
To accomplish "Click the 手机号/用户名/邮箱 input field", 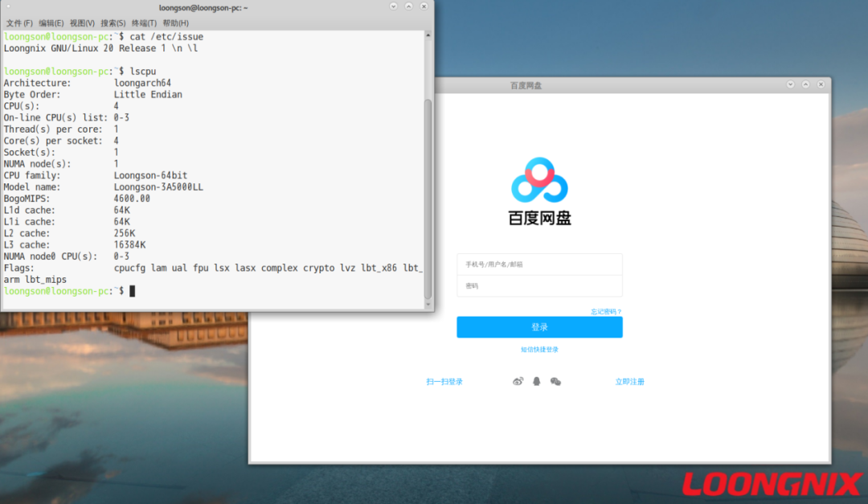I will click(539, 264).
